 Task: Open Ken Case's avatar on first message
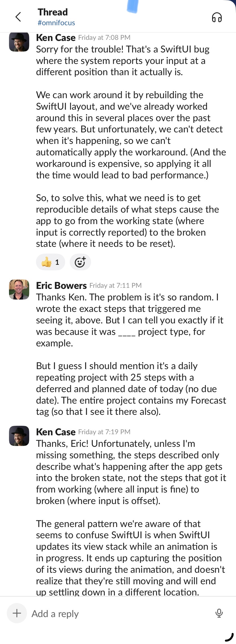(x=19, y=42)
